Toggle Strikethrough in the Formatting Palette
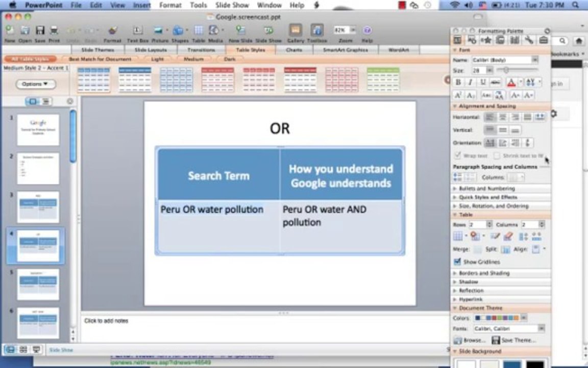 (496, 82)
